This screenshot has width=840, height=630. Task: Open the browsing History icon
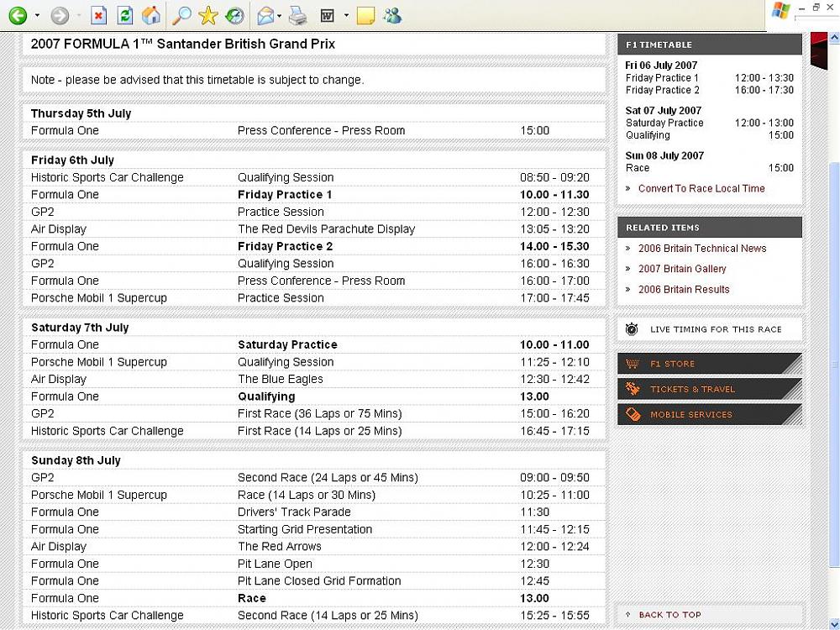click(235, 15)
